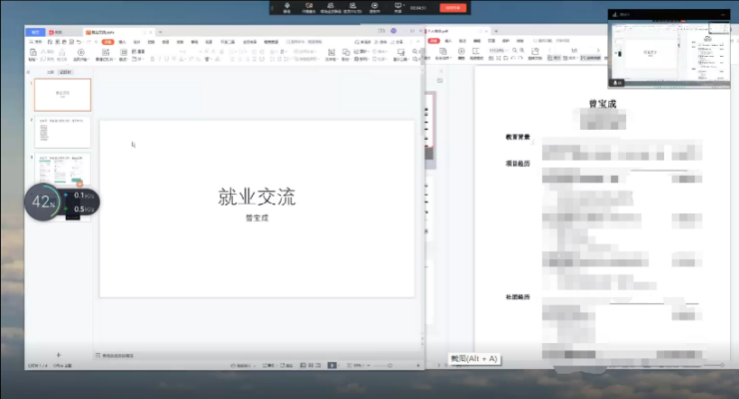This screenshot has width=739, height=399.
Task: Click the new slide icon in the ribbon
Action: tap(106, 52)
